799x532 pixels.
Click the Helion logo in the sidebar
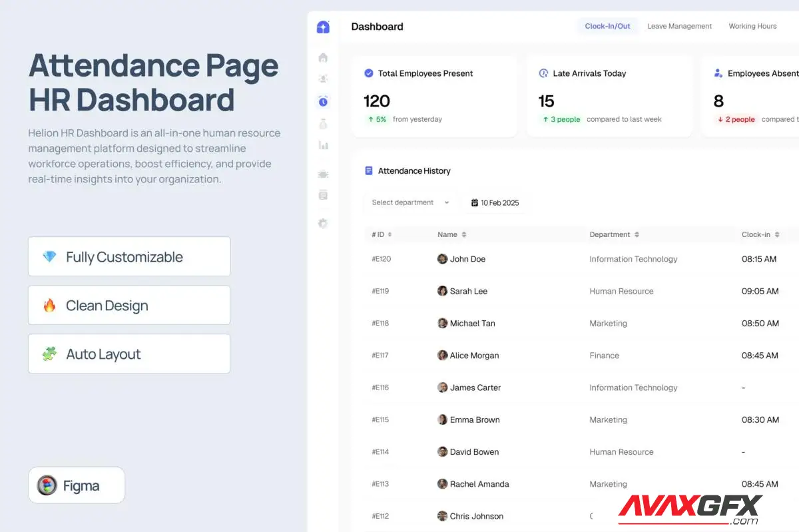tap(323, 27)
